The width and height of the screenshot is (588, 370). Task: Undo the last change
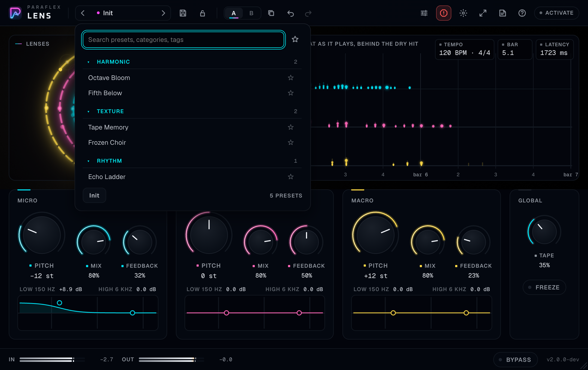tap(291, 13)
